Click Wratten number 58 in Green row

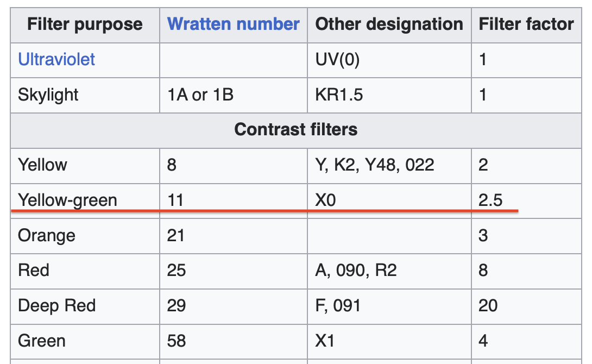pos(177,341)
